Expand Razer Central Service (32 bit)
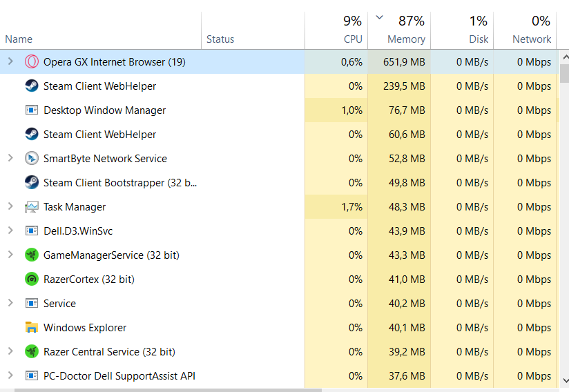The width and height of the screenshot is (569, 392). pos(10,351)
